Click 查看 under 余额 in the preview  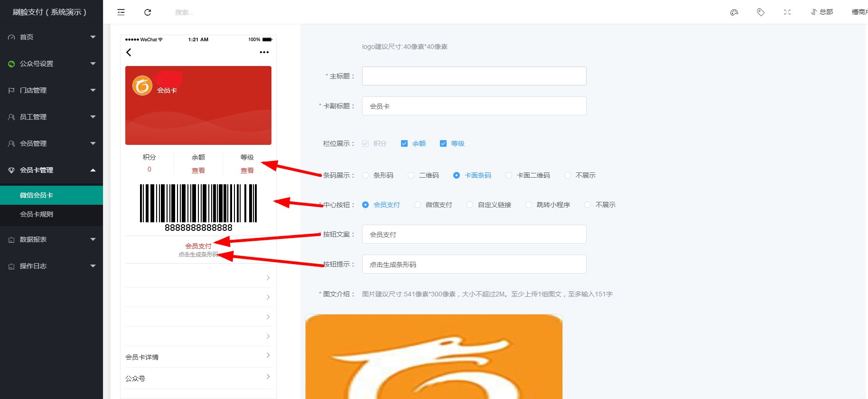coord(198,171)
